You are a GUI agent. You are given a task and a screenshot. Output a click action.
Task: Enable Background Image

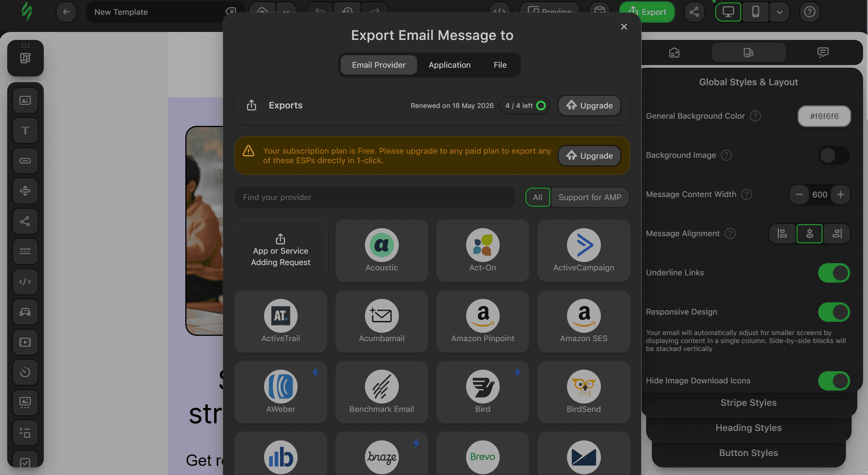(x=834, y=155)
